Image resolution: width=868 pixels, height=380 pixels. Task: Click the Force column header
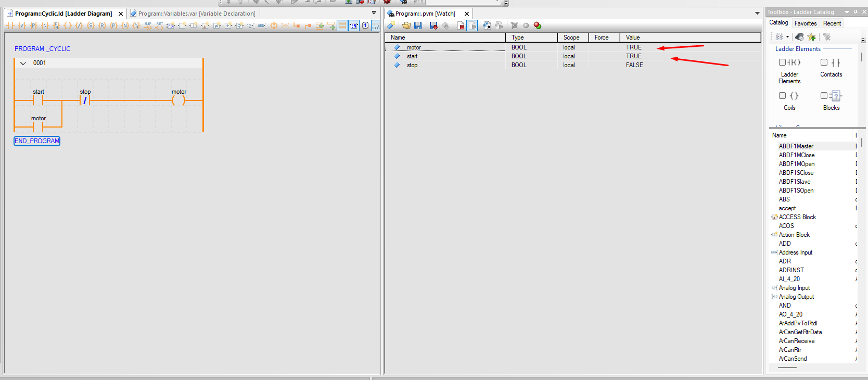tap(604, 37)
